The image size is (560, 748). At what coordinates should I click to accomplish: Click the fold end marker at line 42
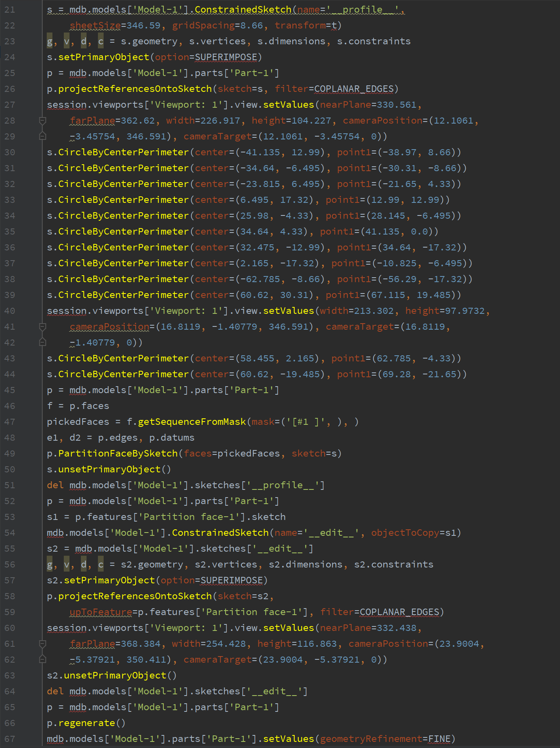(42, 342)
